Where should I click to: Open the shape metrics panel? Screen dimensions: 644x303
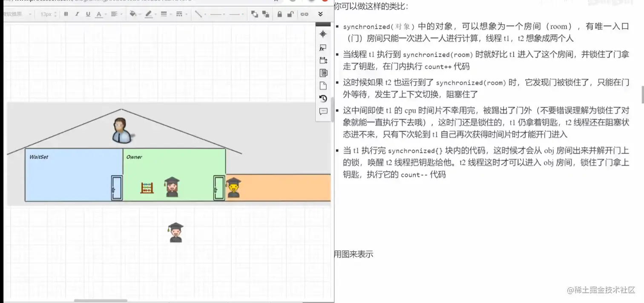pyautogui.click(x=323, y=60)
